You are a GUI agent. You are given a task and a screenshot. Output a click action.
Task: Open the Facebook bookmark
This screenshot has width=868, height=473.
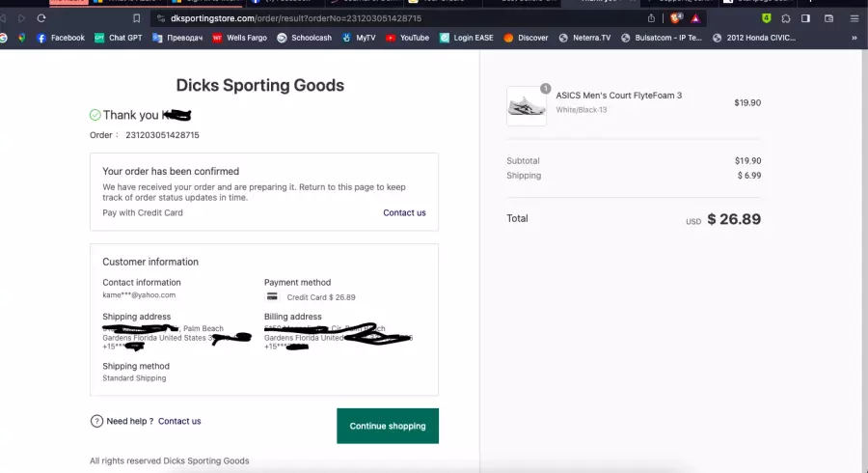[61, 38]
